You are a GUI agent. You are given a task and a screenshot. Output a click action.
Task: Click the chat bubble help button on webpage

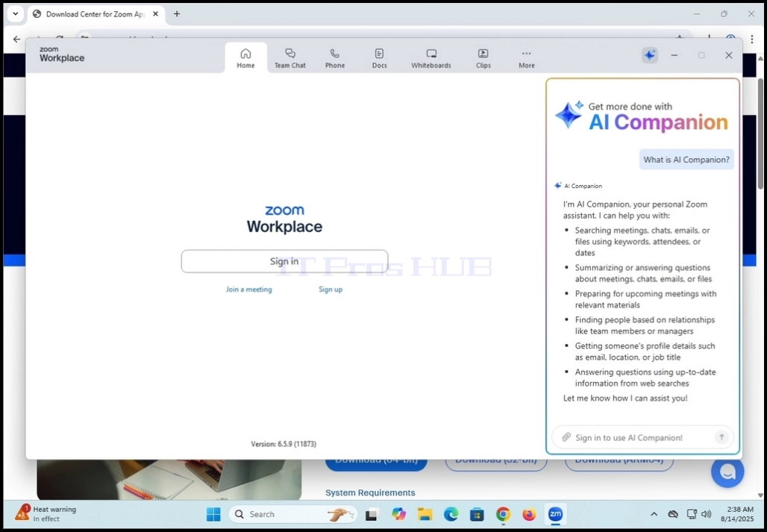727,471
